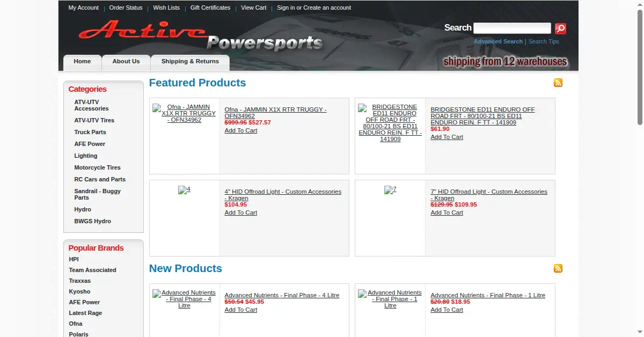Open the Home tab
The height and width of the screenshot is (337, 644).
82,62
